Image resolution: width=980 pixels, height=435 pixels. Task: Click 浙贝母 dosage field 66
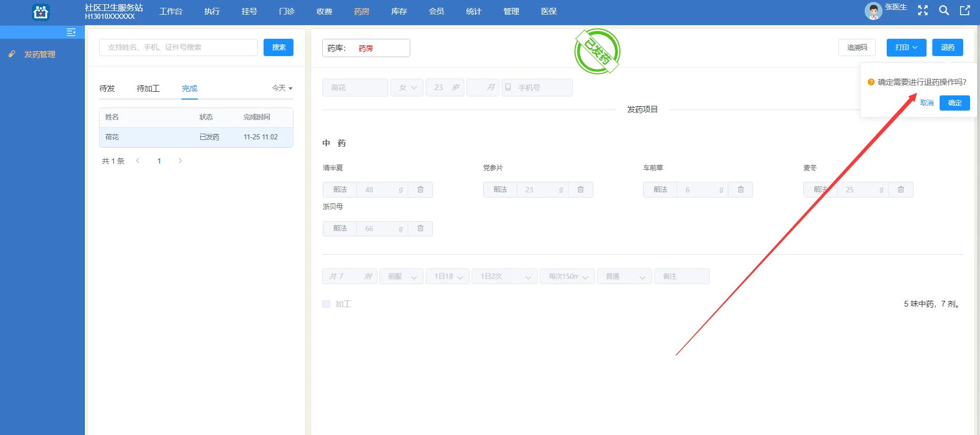[382, 229]
